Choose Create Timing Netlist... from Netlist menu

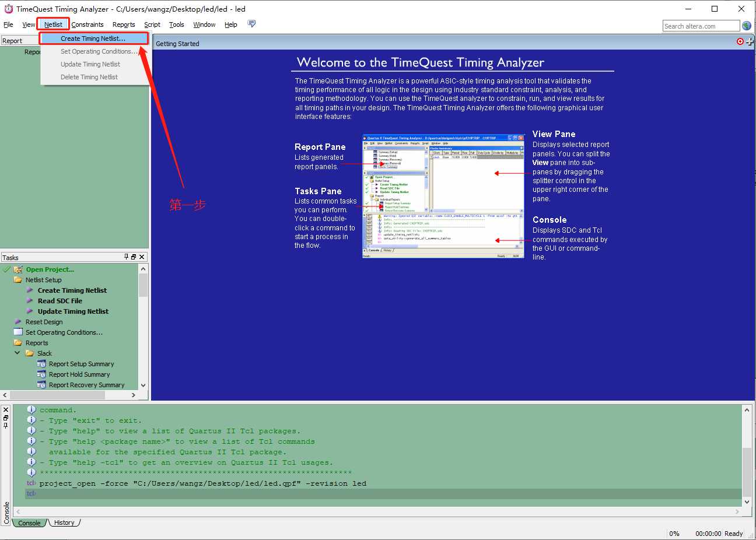click(x=93, y=38)
